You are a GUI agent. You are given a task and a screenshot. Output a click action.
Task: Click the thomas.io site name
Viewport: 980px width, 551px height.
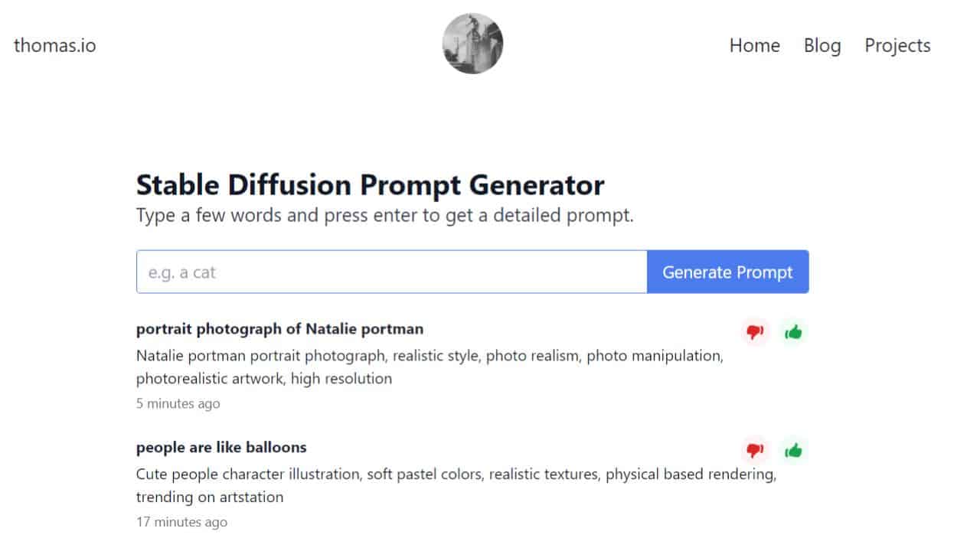click(54, 45)
